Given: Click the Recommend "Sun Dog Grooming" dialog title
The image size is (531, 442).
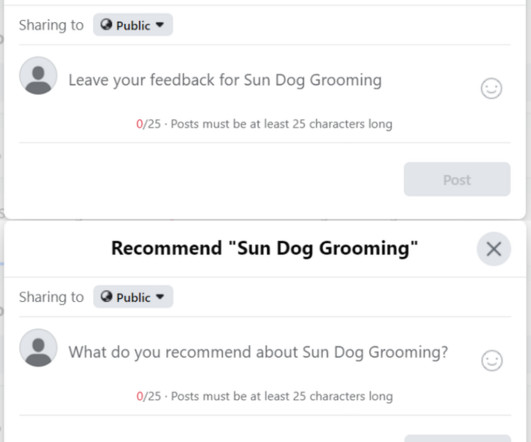Looking at the screenshot, I should point(264,248).
